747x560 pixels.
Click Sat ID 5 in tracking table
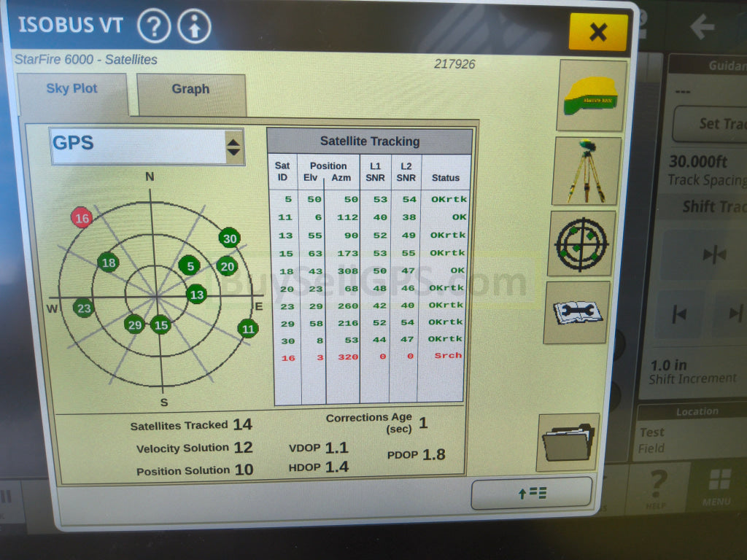click(287, 199)
